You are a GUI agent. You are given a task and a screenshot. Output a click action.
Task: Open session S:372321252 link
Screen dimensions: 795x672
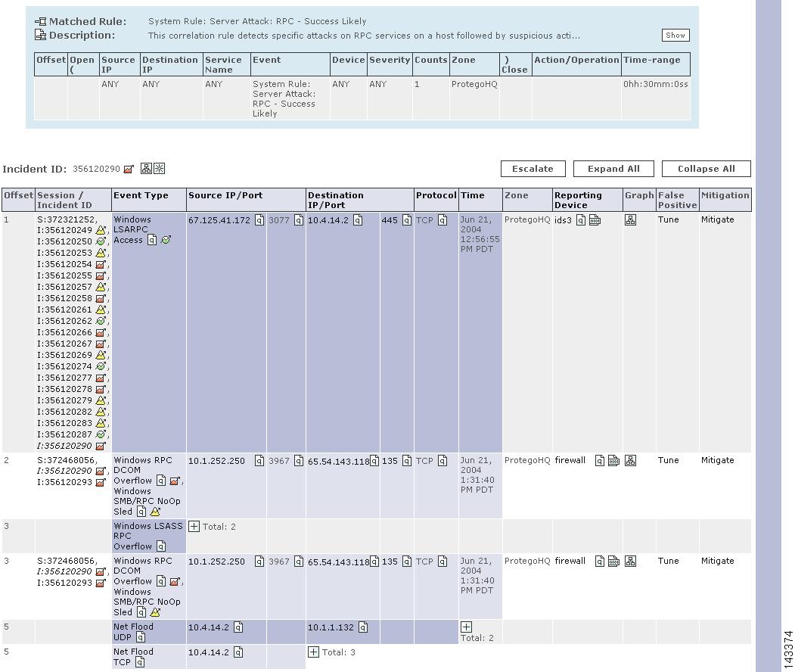point(67,220)
